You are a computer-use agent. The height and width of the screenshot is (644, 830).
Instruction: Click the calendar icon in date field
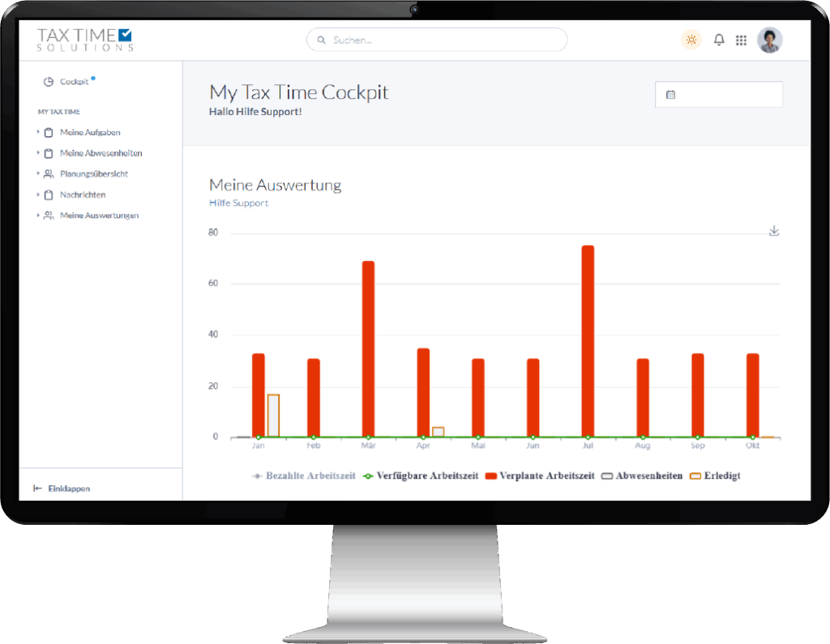pyautogui.click(x=670, y=95)
